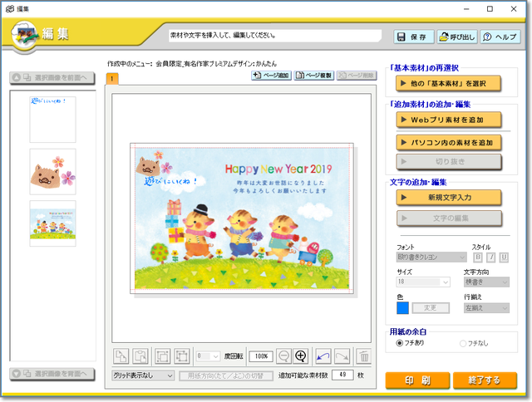
Task: Click the blue text color swatch
Action: pos(403,307)
